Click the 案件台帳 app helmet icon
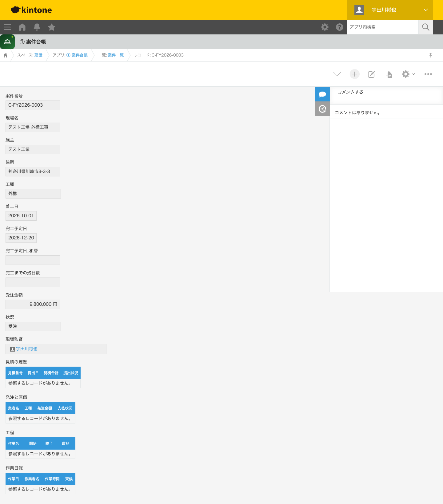 [7, 42]
